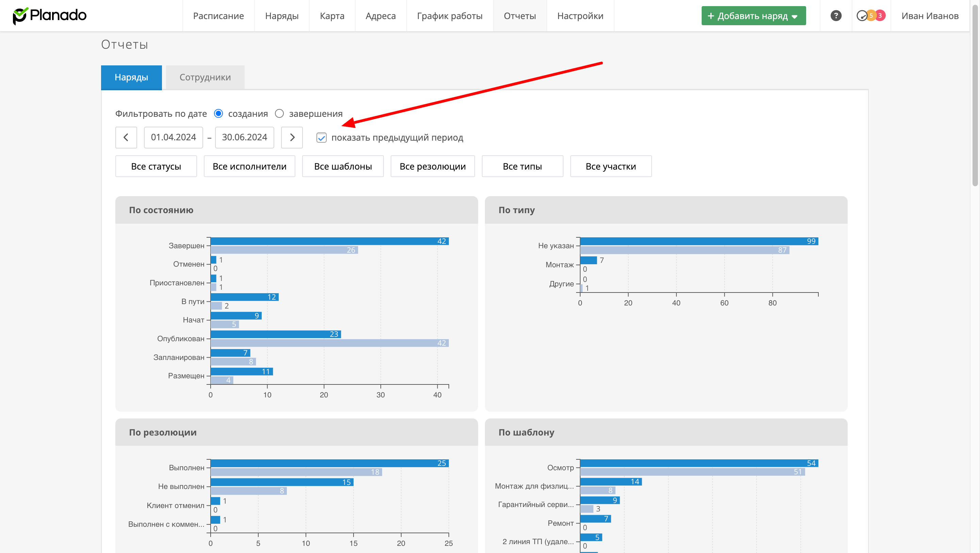The height and width of the screenshot is (553, 980).
Task: Click the clock activity status icon
Action: [x=861, y=16]
